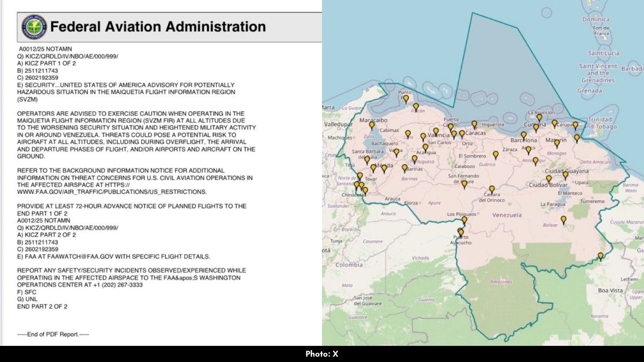
Task: Click the FAA seal logo
Action: click(x=33, y=26)
